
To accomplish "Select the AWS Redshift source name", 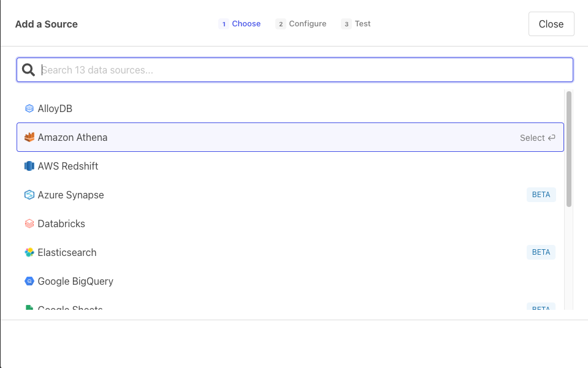I will pyautogui.click(x=68, y=166).
